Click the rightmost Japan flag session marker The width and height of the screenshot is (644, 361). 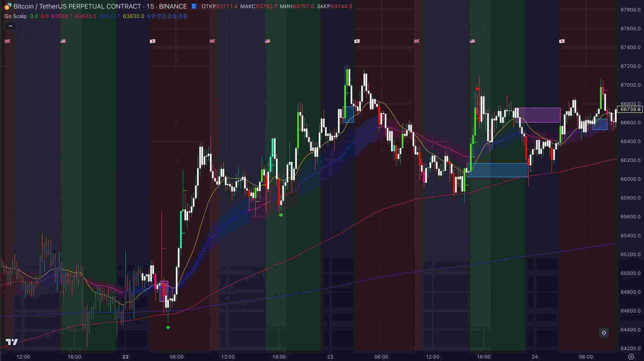point(562,41)
